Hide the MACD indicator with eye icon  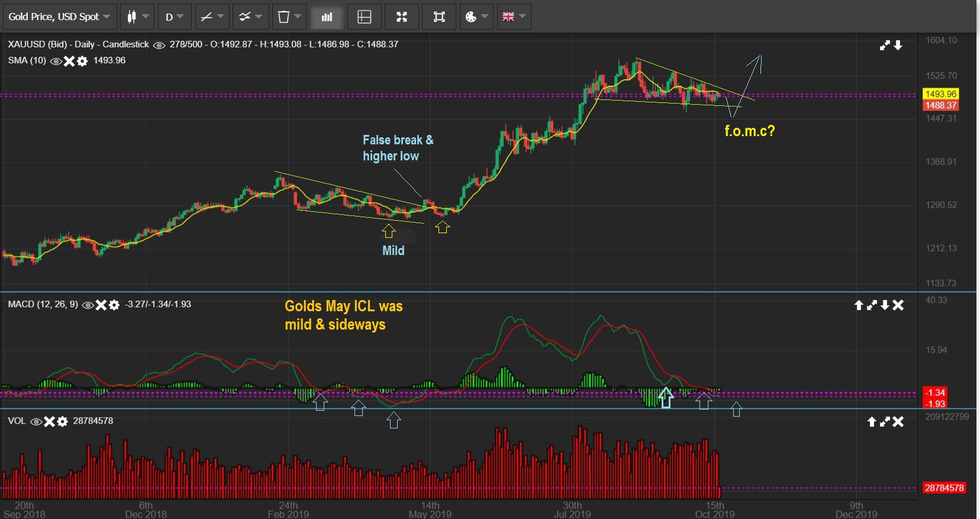click(x=88, y=305)
